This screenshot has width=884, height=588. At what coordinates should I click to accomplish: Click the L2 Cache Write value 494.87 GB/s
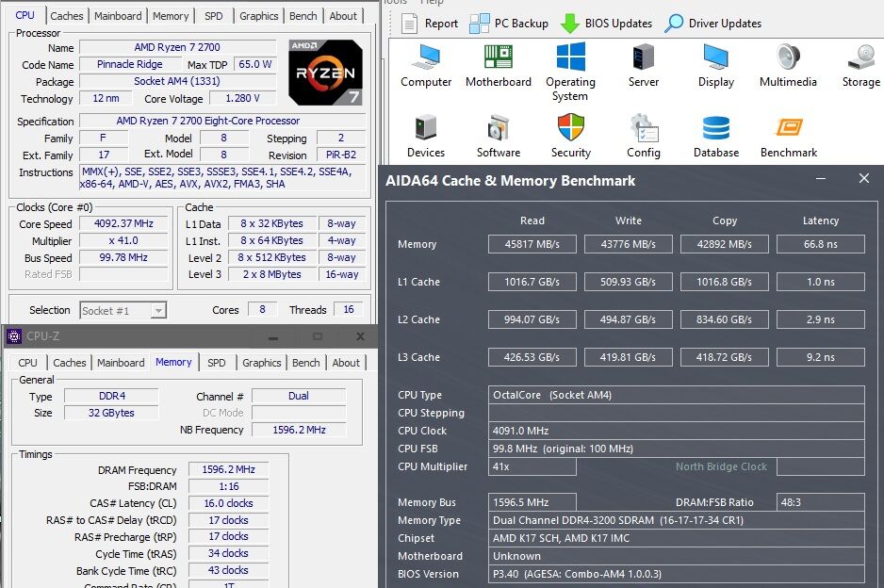pos(628,319)
